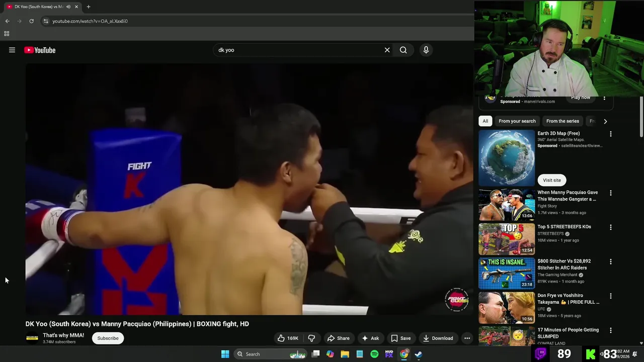The height and width of the screenshot is (362, 644).
Task: Open more actions menu below the video
Action: [x=467, y=338]
